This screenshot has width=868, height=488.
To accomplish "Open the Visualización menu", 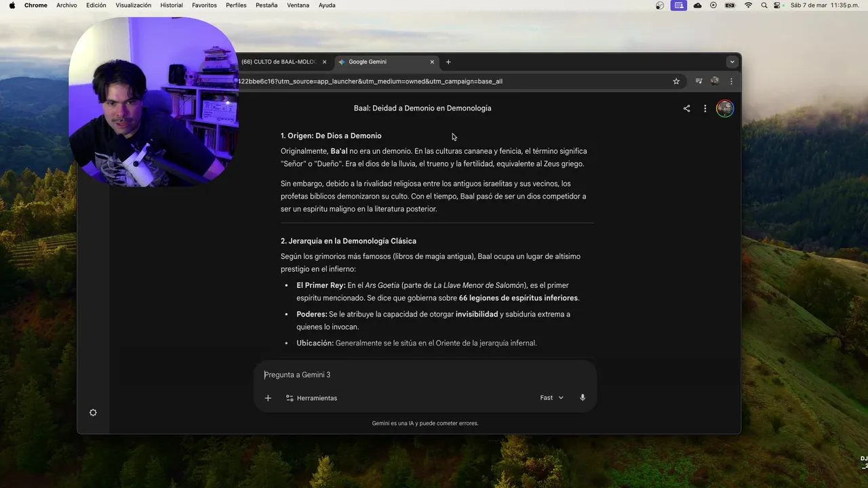I will pyautogui.click(x=134, y=5).
